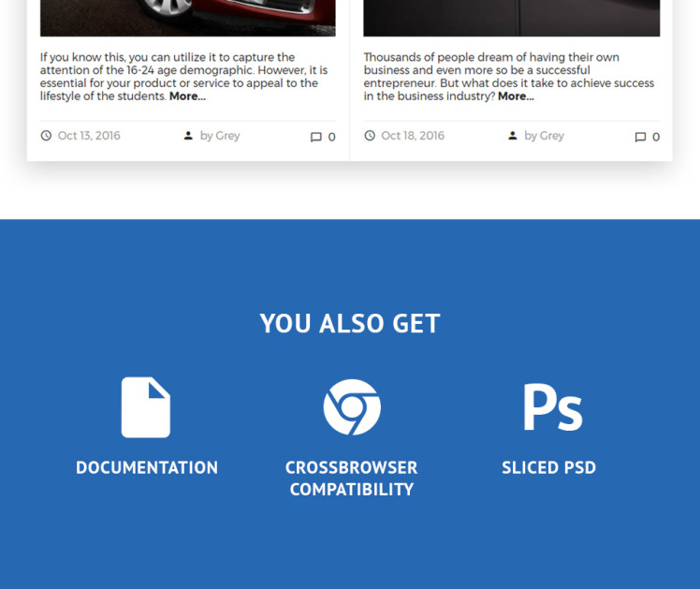Viewport: 700px width, 589px height.
Task: Open the red car post thumbnail
Action: [188, 18]
